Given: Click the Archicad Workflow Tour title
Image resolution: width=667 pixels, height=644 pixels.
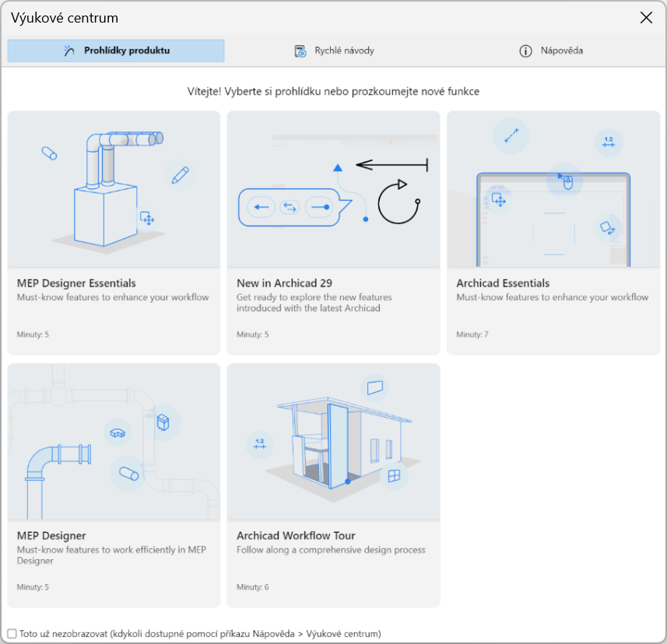Looking at the screenshot, I should coord(296,535).
